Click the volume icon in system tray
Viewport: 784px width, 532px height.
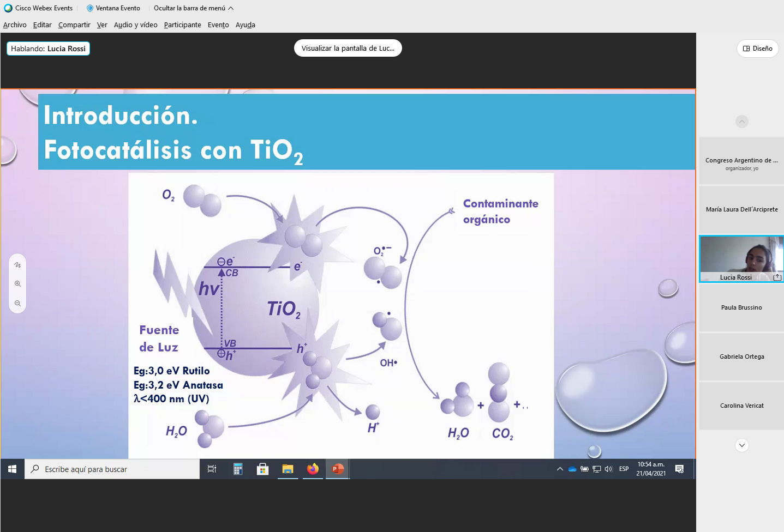[x=608, y=469]
